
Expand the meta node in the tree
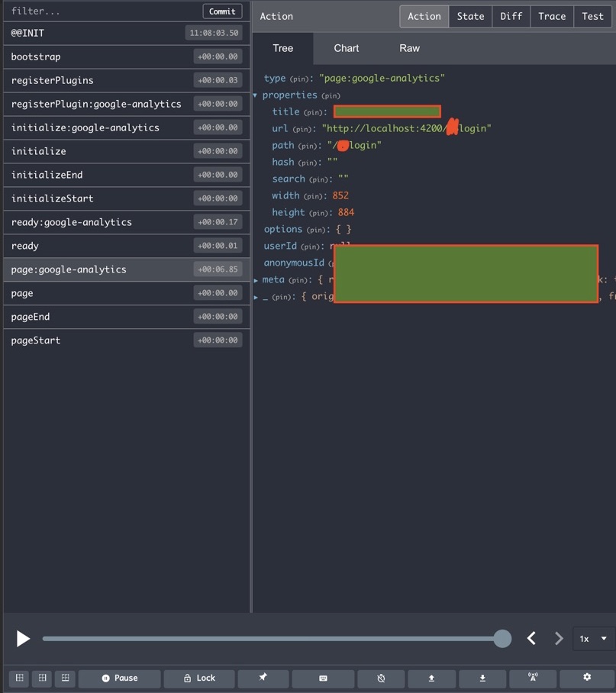tap(256, 279)
